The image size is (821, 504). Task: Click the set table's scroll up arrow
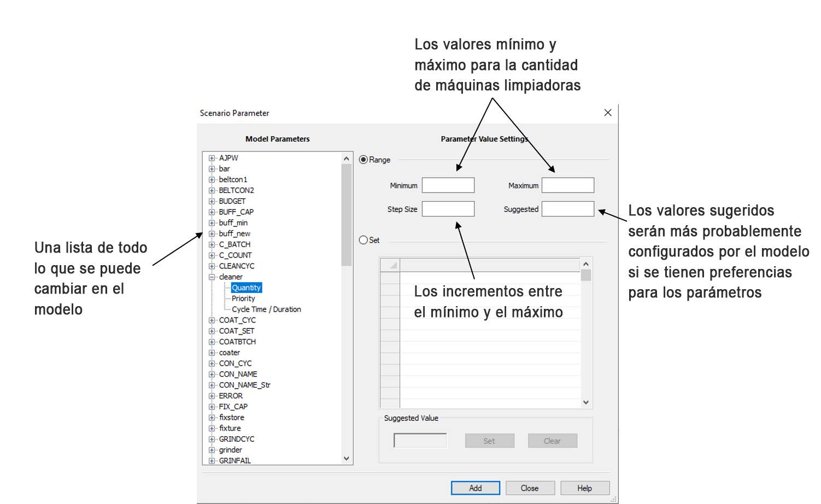tap(586, 264)
